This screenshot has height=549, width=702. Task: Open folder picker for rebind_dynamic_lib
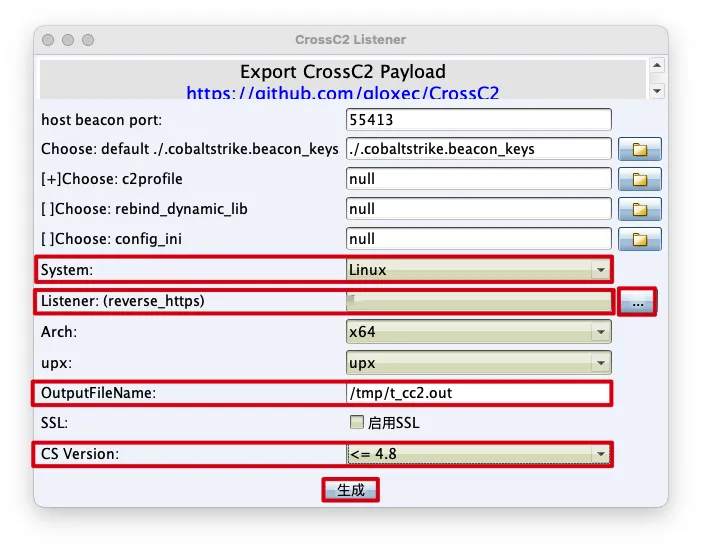pyautogui.click(x=640, y=210)
